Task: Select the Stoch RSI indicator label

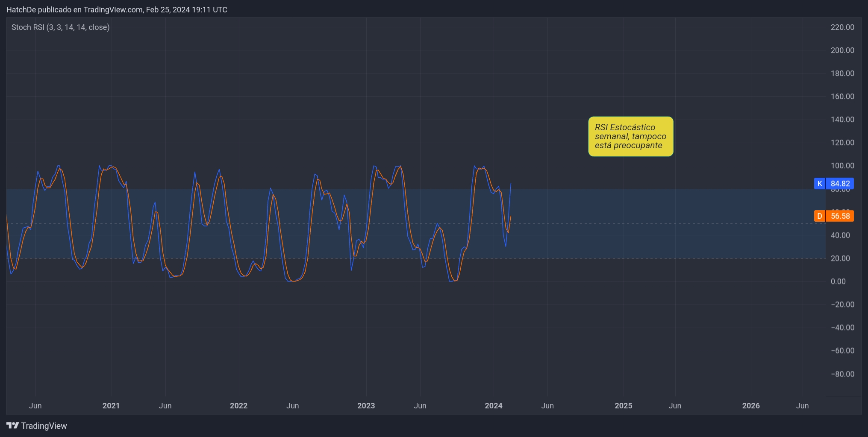Action: point(60,27)
